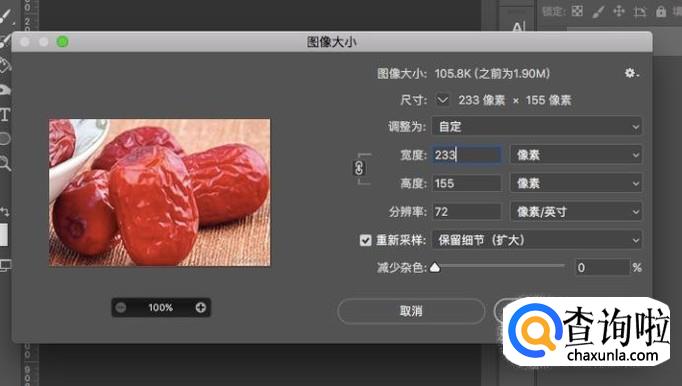Click the lock transparent pixels icon
This screenshot has height=386, width=682.
click(577, 11)
